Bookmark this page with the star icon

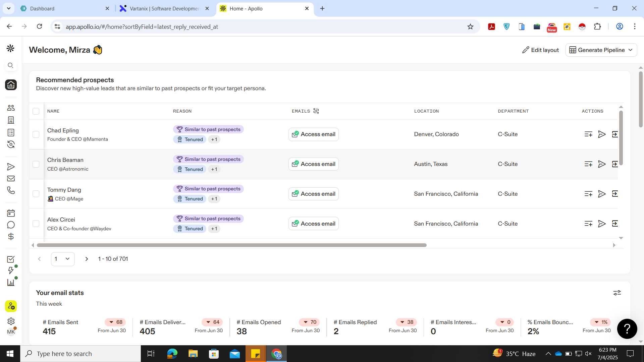click(x=470, y=26)
